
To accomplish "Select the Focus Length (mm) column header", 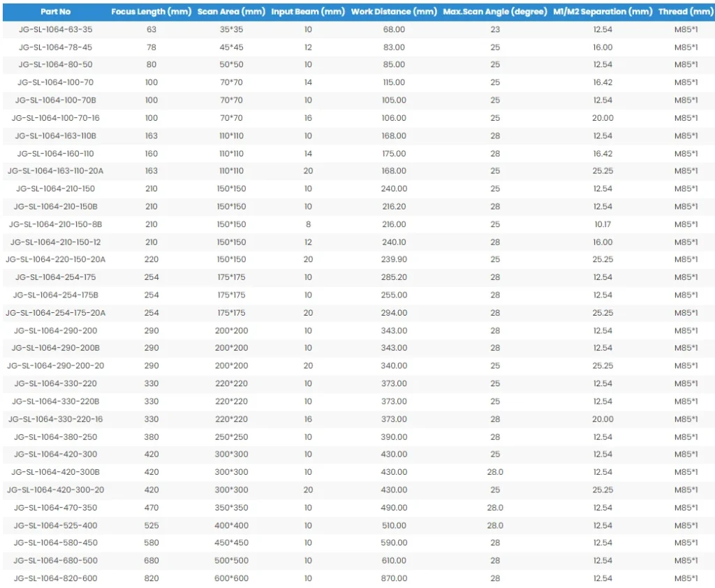I will click(x=151, y=12).
